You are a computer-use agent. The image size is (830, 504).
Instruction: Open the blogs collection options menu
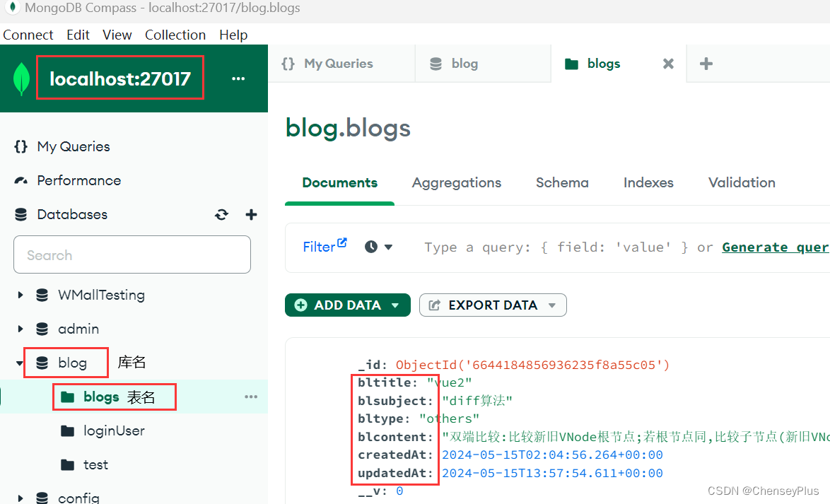(x=251, y=397)
